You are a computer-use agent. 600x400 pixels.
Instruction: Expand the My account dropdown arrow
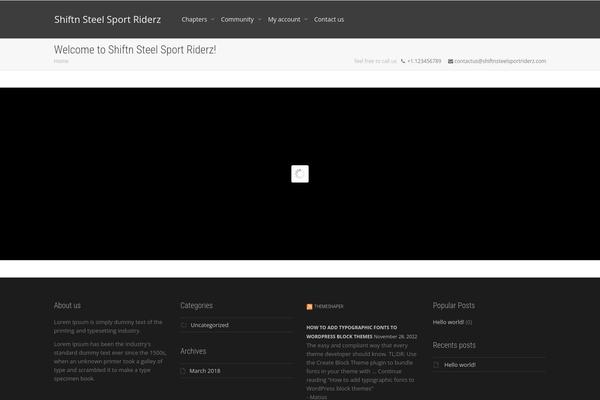click(306, 20)
